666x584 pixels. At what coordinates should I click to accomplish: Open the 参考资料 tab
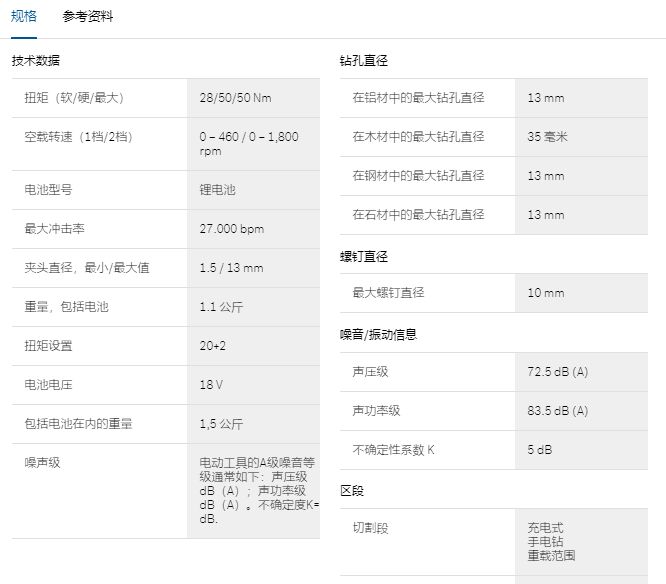tap(88, 17)
